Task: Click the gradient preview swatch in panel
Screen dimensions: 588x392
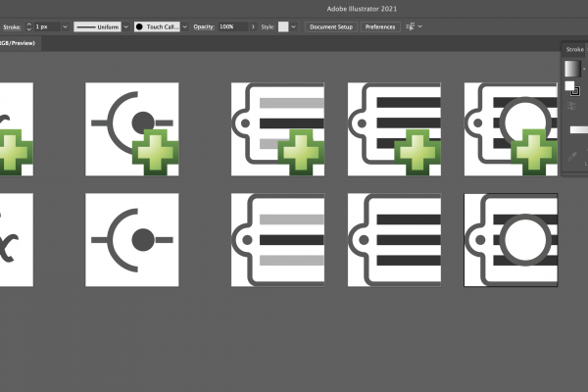Action: pyautogui.click(x=571, y=68)
